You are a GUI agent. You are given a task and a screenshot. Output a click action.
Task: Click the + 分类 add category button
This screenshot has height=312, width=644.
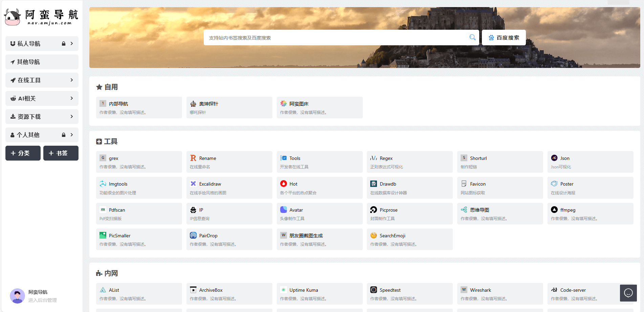(x=23, y=153)
